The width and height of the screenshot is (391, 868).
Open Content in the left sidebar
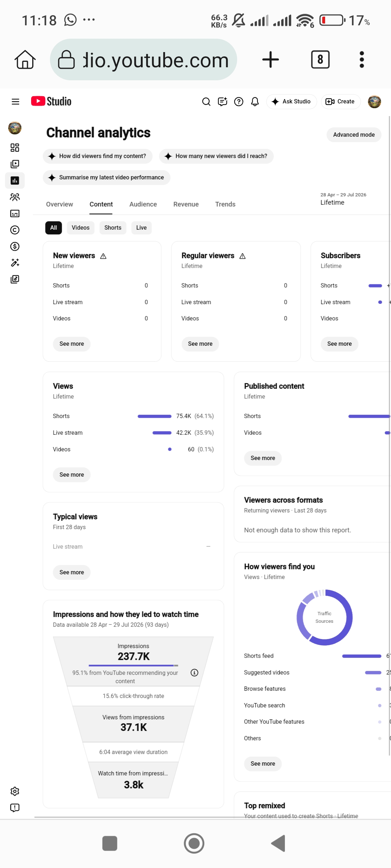(15, 164)
